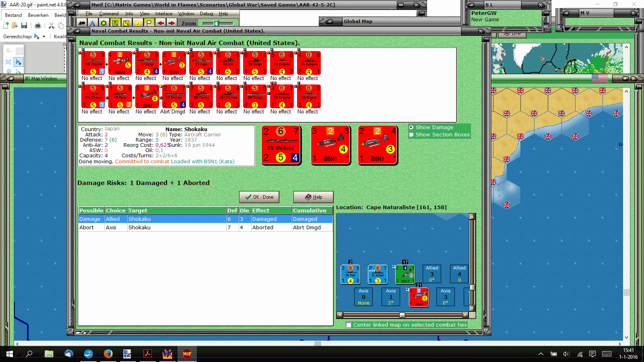Select the CV Akagi carrier counter
This screenshot has width=644, height=362.
[x=147, y=63]
